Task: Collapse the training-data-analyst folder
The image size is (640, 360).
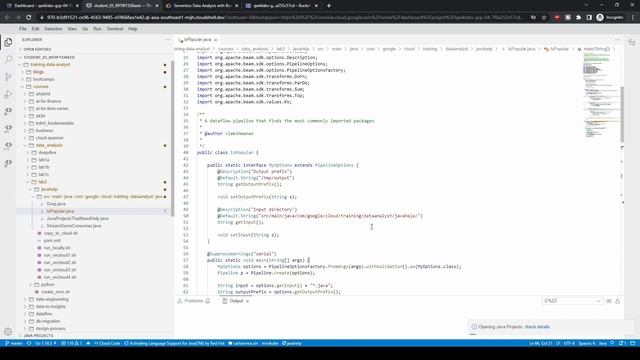Action: 50,64
